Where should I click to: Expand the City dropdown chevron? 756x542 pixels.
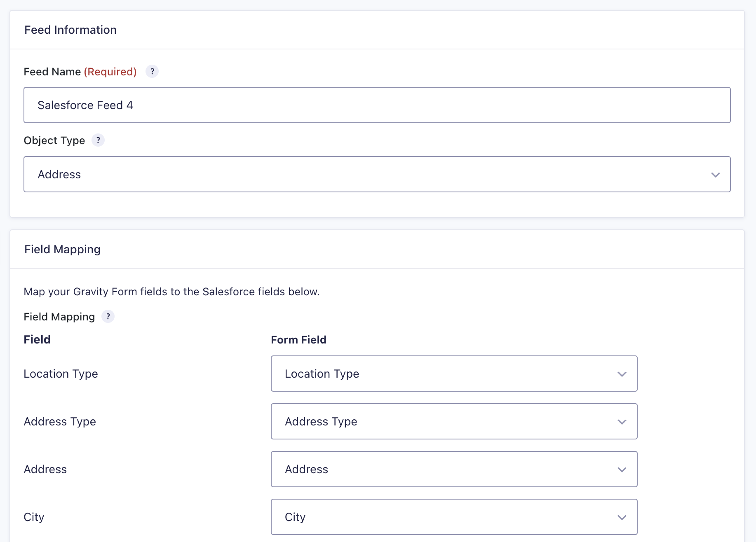click(622, 518)
